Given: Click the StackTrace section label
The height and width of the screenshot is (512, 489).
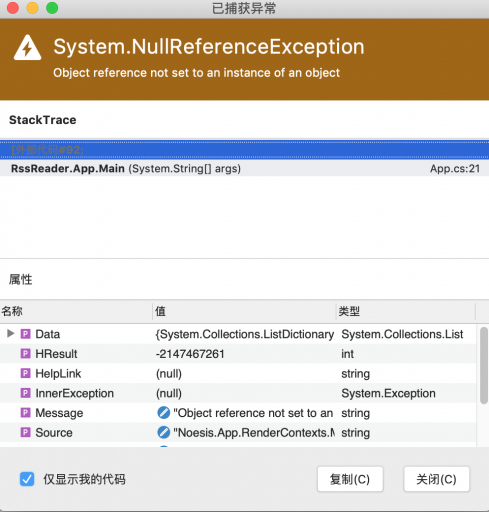Looking at the screenshot, I should [43, 120].
